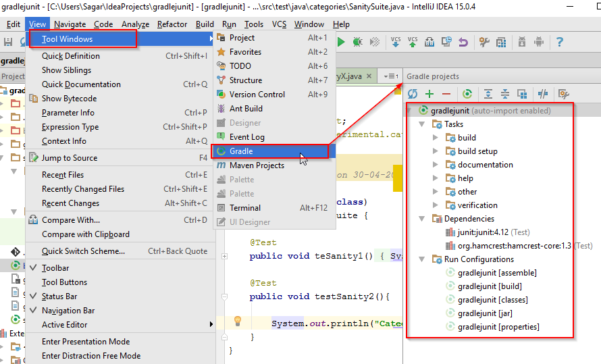Viewport: 601px width, 364px height.
Task: Click Jump to Source menu entry
Action: (x=121, y=158)
